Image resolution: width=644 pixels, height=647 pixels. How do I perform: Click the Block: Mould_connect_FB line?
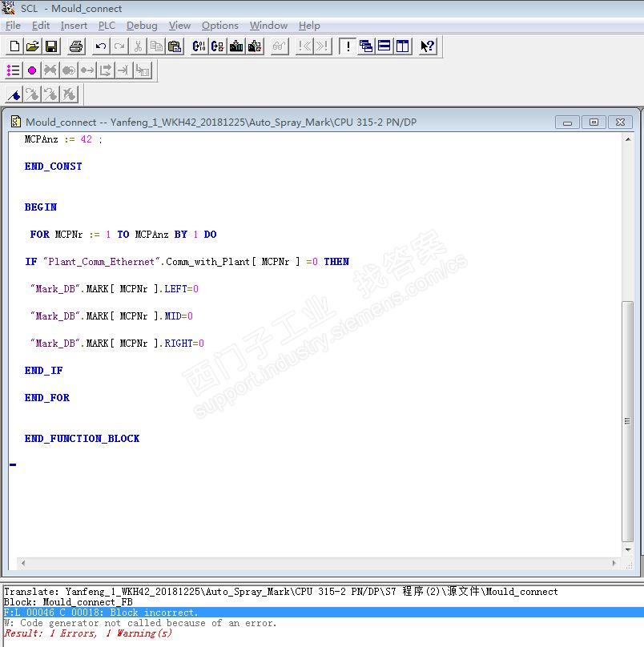point(68,602)
